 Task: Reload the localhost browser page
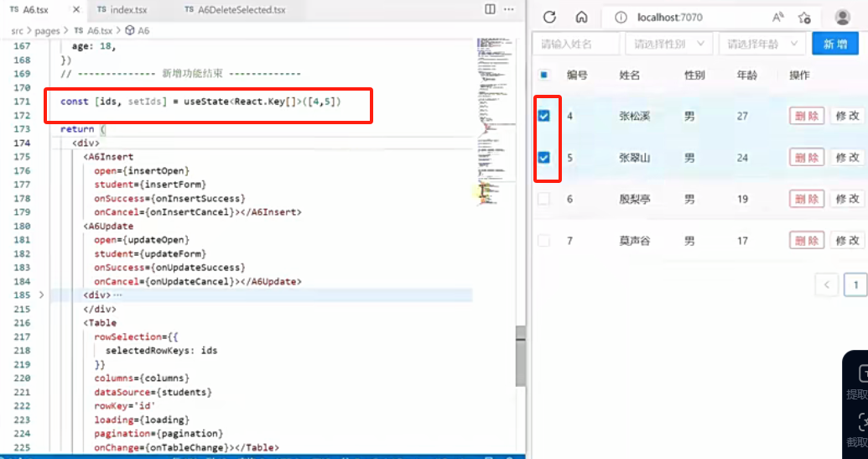coord(549,17)
